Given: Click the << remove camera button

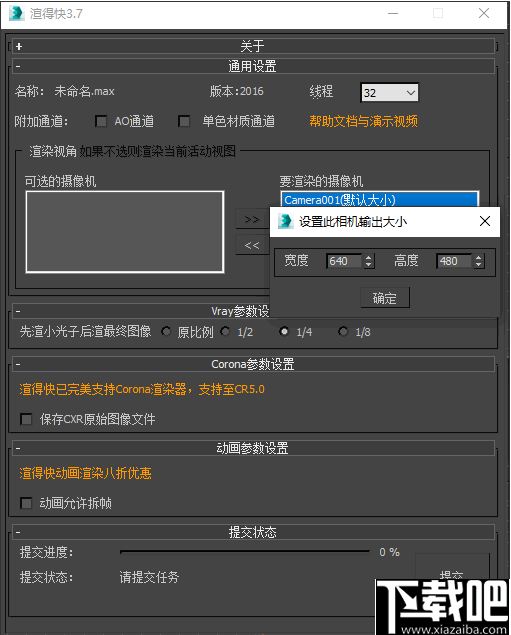Looking at the screenshot, I should 252,245.
